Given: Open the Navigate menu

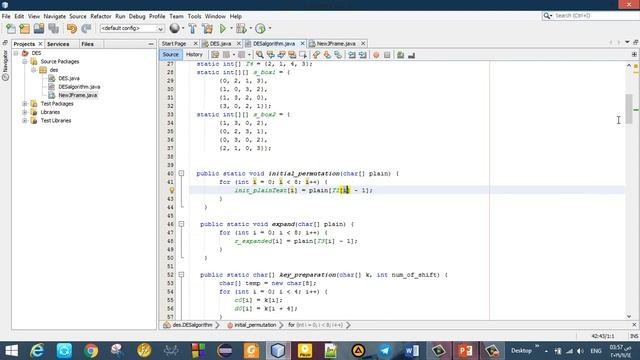Looking at the screenshot, I should (x=55, y=16).
